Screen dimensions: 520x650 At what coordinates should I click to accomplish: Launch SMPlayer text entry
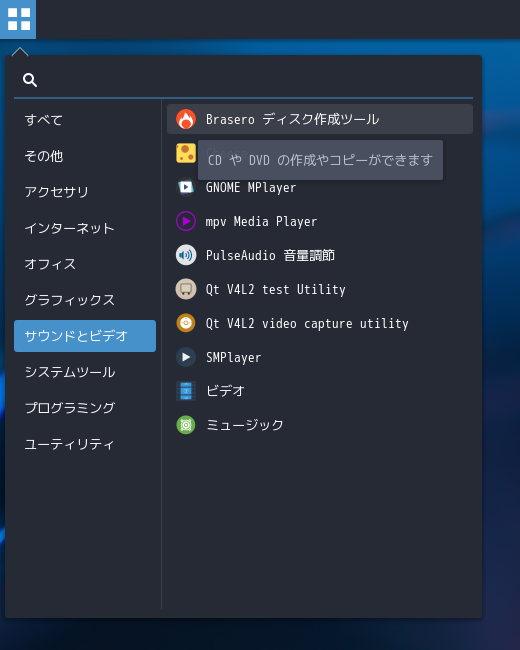[x=233, y=357]
